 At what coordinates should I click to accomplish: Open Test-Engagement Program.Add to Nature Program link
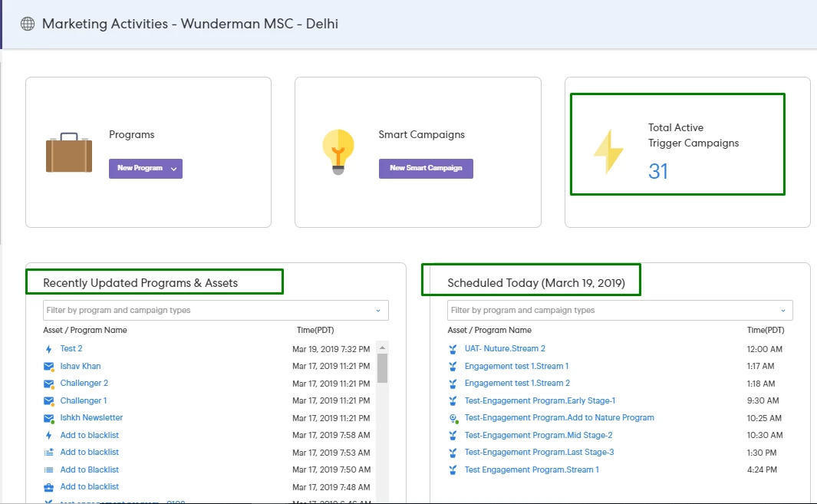[559, 417]
